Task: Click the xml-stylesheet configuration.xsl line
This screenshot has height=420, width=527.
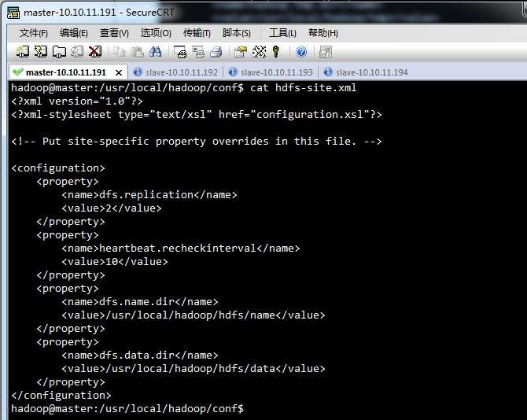Action: pos(197,115)
